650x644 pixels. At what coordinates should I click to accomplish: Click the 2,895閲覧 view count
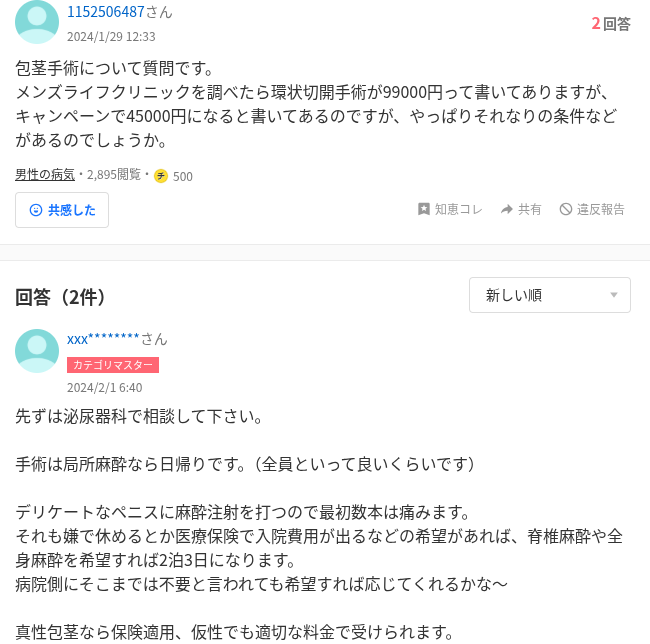coord(114,175)
